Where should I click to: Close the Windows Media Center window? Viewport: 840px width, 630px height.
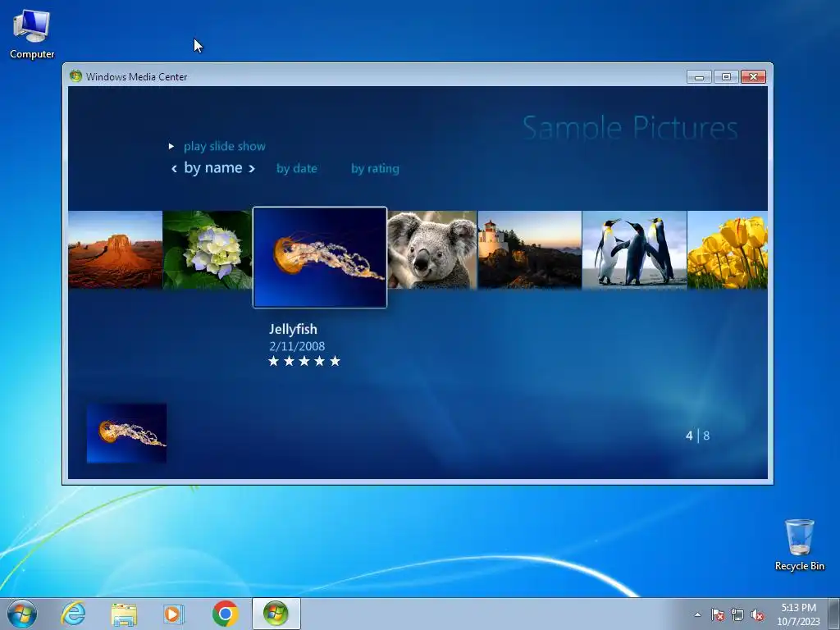(x=753, y=77)
